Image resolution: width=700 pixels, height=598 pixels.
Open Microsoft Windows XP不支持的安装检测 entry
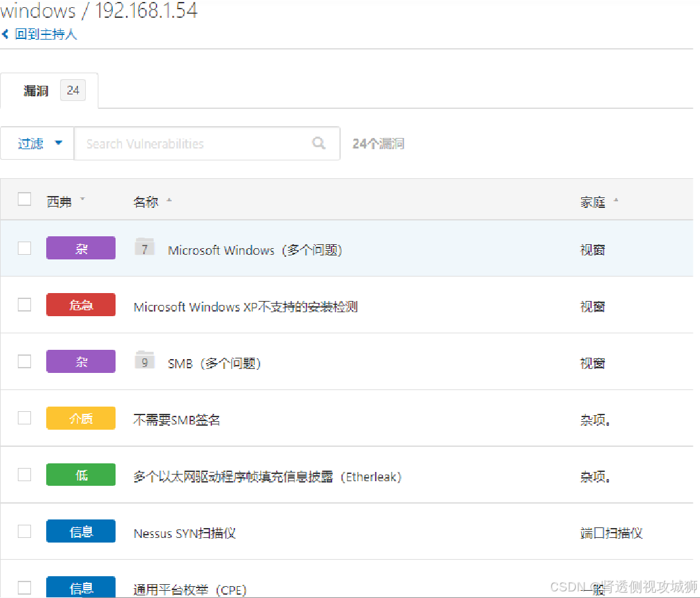[246, 306]
